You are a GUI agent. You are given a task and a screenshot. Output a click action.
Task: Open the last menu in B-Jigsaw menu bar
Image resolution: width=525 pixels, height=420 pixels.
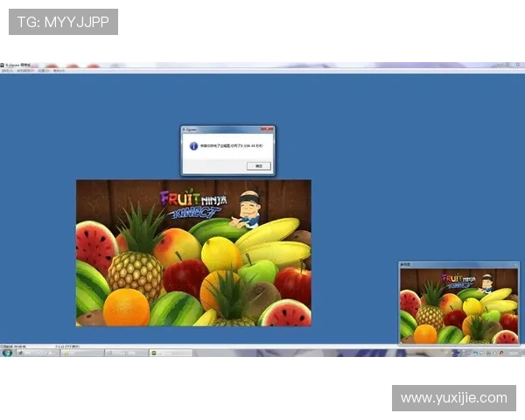click(x=59, y=71)
